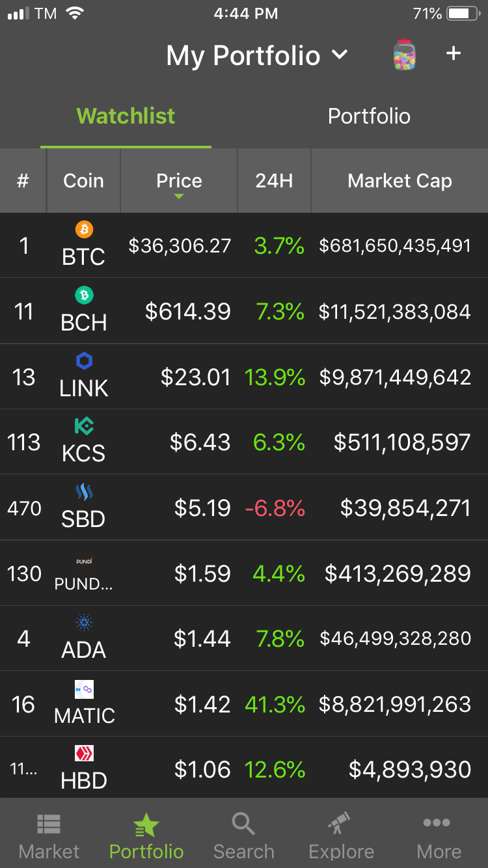
Task: Open the MATIC coin row
Action: tap(244, 704)
